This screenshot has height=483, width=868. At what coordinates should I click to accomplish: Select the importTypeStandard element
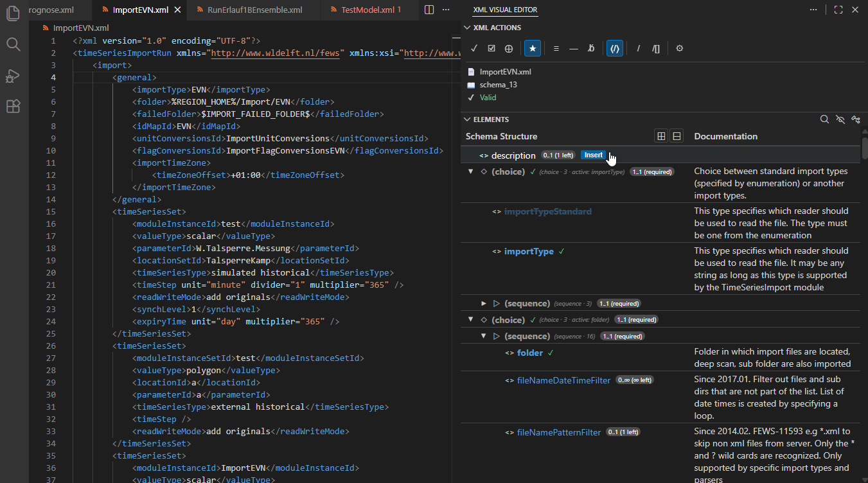tap(547, 211)
